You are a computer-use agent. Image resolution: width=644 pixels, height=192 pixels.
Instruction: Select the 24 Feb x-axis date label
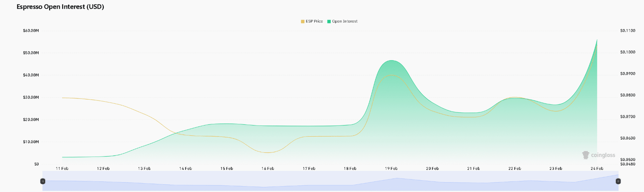tap(597, 169)
